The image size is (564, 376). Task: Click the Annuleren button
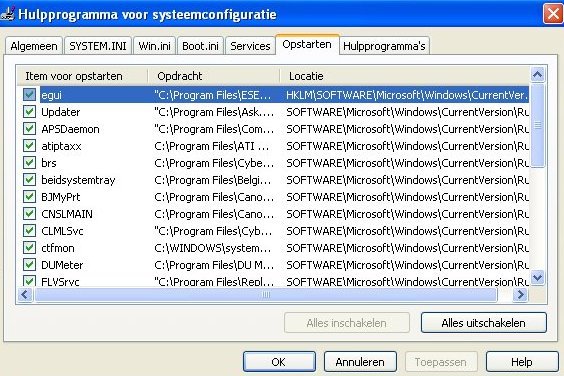(360, 362)
